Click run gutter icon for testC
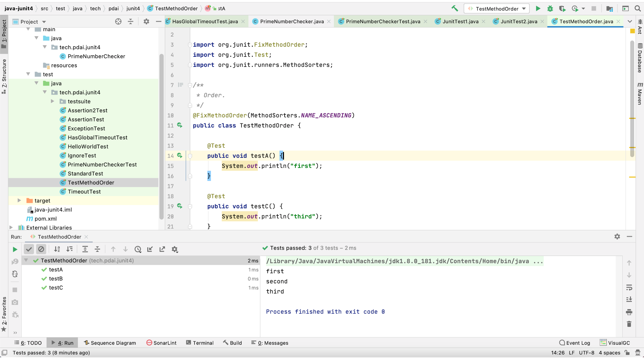Screen dimensions: 644x358 tap(180, 206)
